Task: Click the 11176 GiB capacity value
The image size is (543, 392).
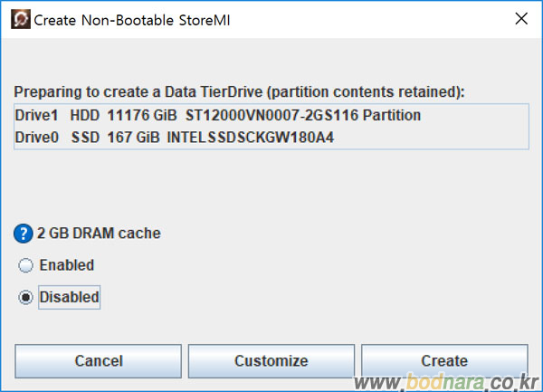Action: 142,115
